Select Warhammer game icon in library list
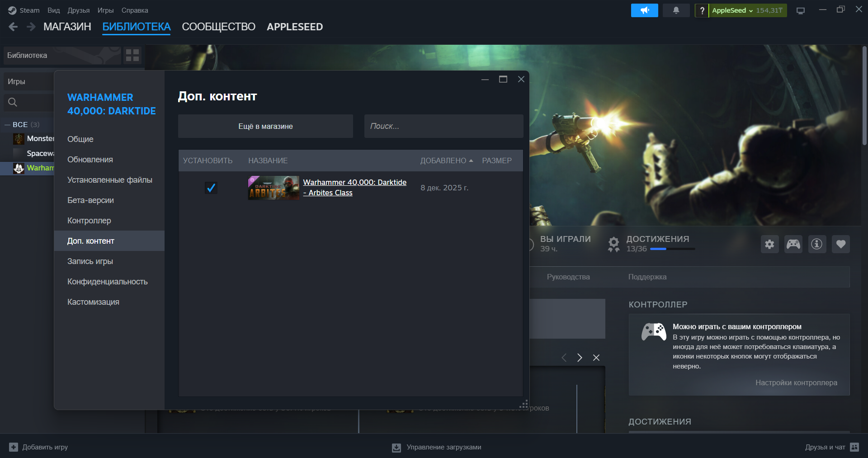Screen dimensions: 868x458 pyautogui.click(x=19, y=168)
